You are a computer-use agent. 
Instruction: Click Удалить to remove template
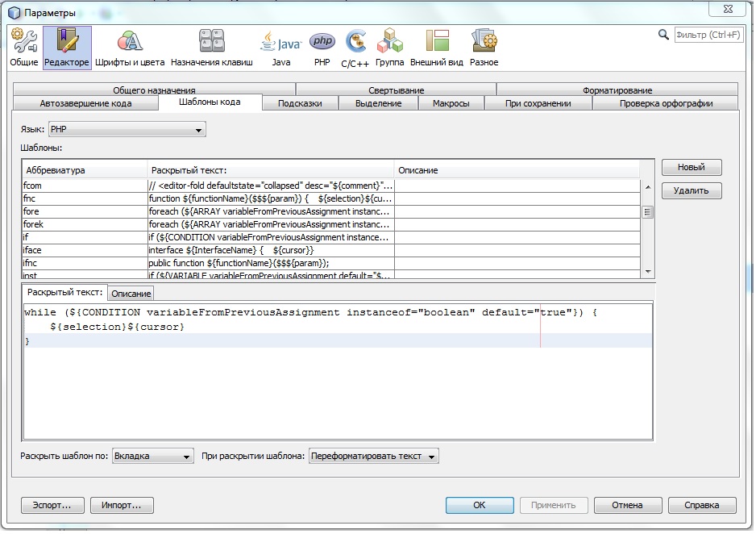[x=692, y=190]
